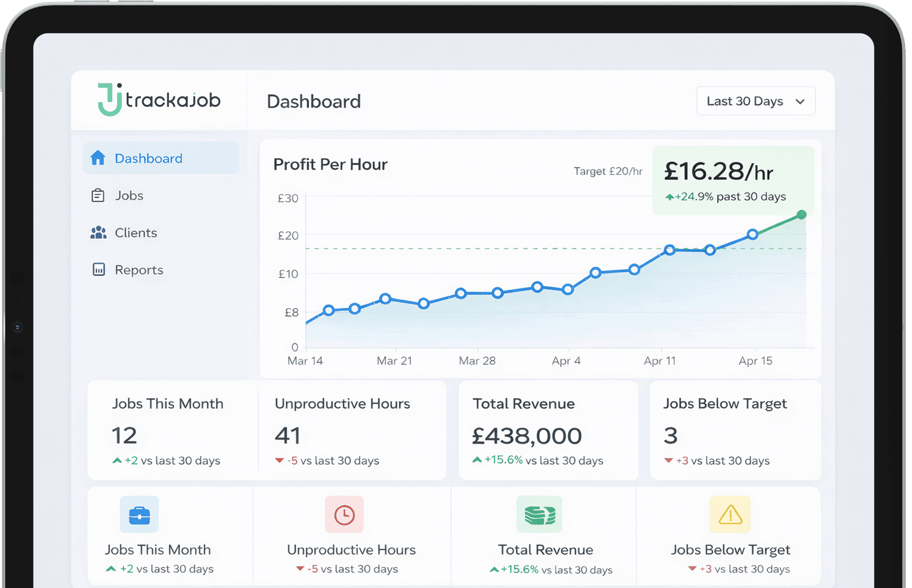Switch to the Jobs section

pos(129,195)
